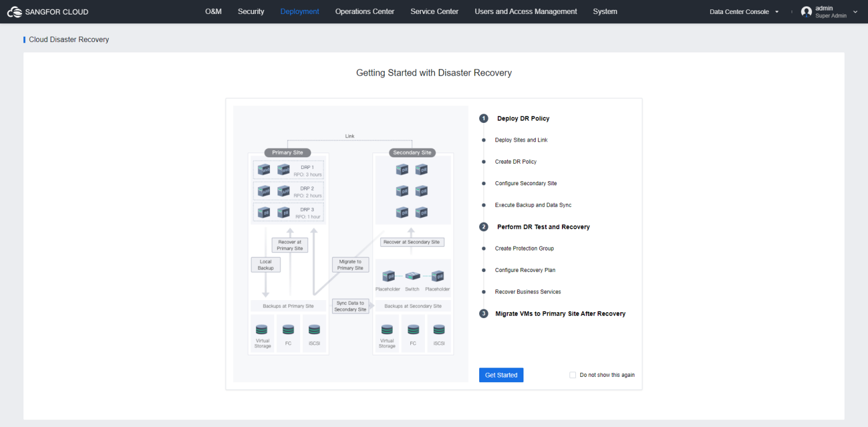The width and height of the screenshot is (868, 427).
Task: Click 'Create Protection Group' step
Action: click(x=525, y=249)
